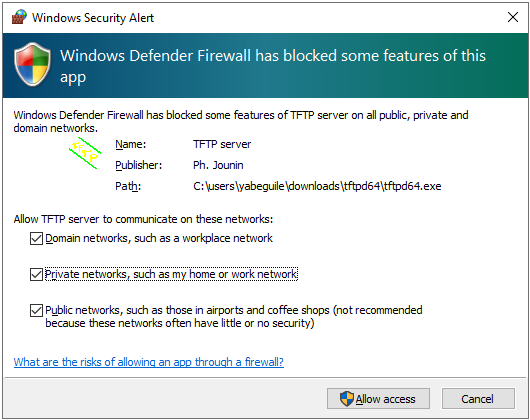530x420 pixels.
Task: Click the banner heading about blocked features
Action: pyautogui.click(x=273, y=66)
